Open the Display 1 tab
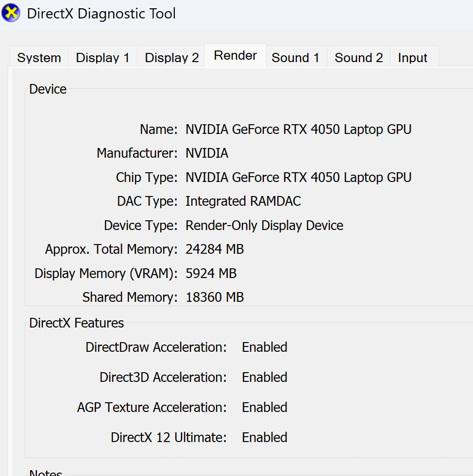Image resolution: width=473 pixels, height=476 pixels. coord(102,58)
